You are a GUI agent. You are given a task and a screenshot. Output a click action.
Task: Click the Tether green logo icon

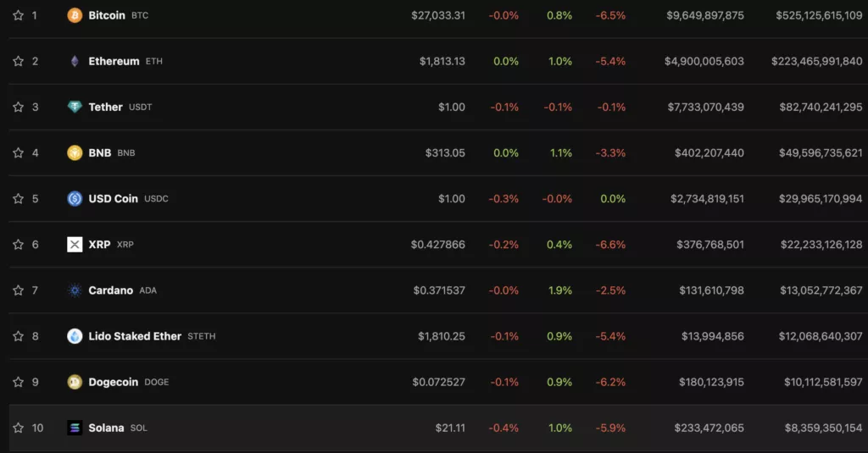click(75, 107)
